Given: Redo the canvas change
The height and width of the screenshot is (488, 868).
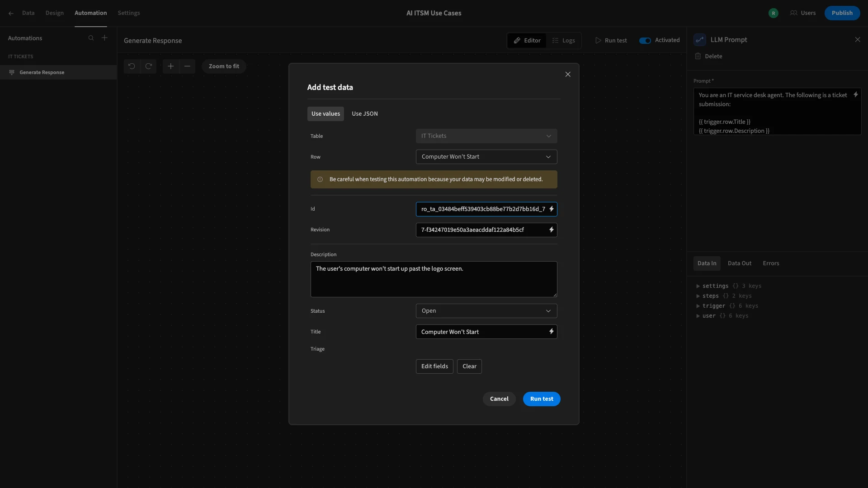Looking at the screenshot, I should pyautogui.click(x=148, y=66).
